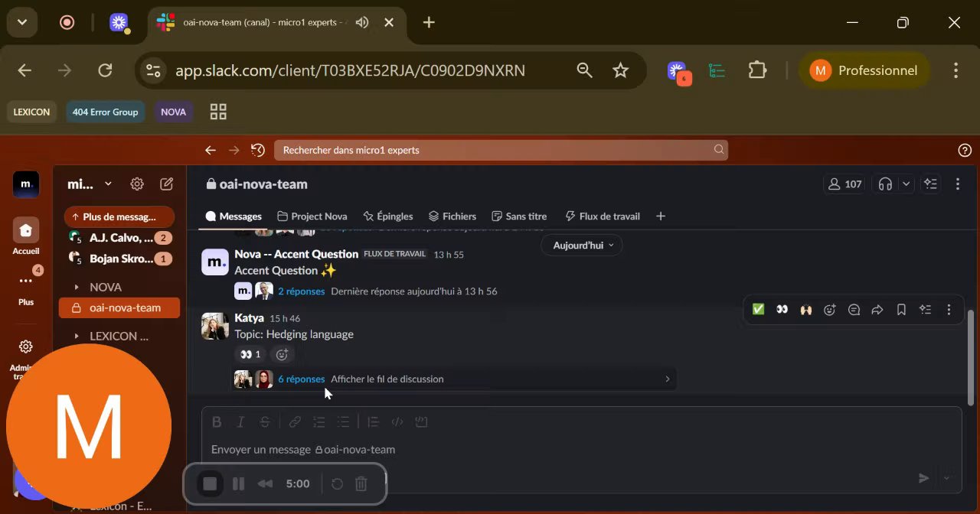This screenshot has height=514, width=980.
Task: Toggle inline code formatting
Action: (x=397, y=421)
